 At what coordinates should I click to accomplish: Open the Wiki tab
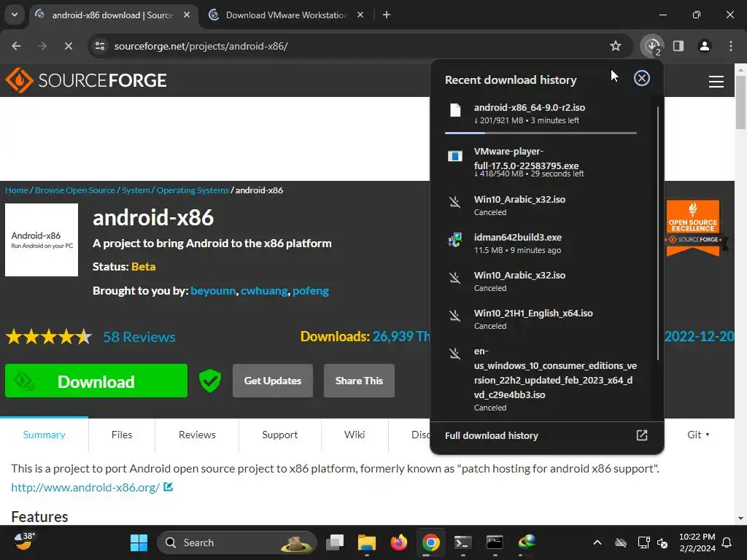(x=355, y=435)
